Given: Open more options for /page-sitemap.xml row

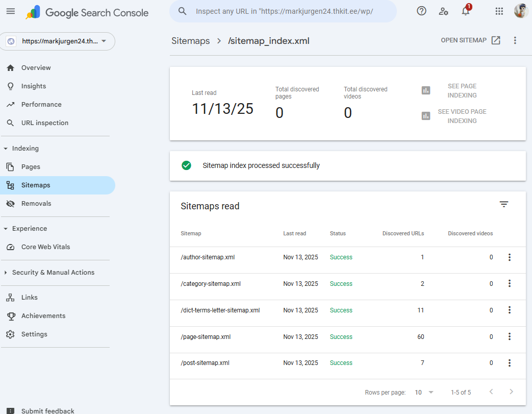Looking at the screenshot, I should [509, 336].
